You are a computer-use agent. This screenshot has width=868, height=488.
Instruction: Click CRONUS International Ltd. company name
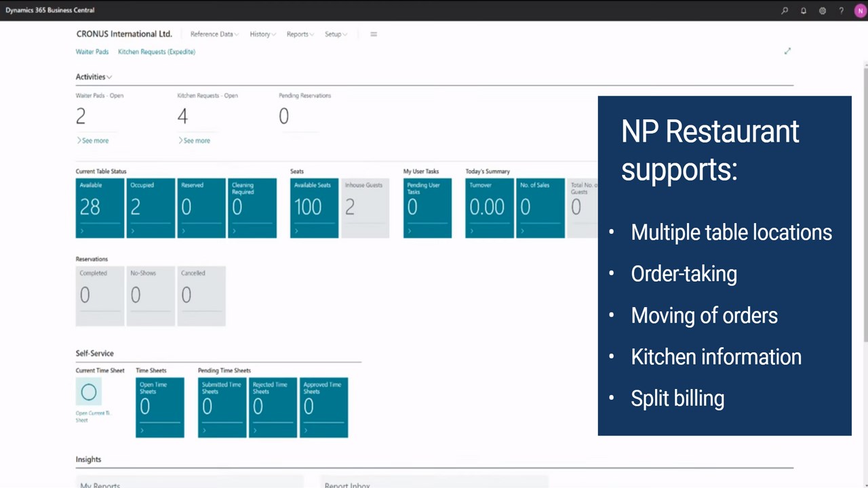tap(124, 34)
